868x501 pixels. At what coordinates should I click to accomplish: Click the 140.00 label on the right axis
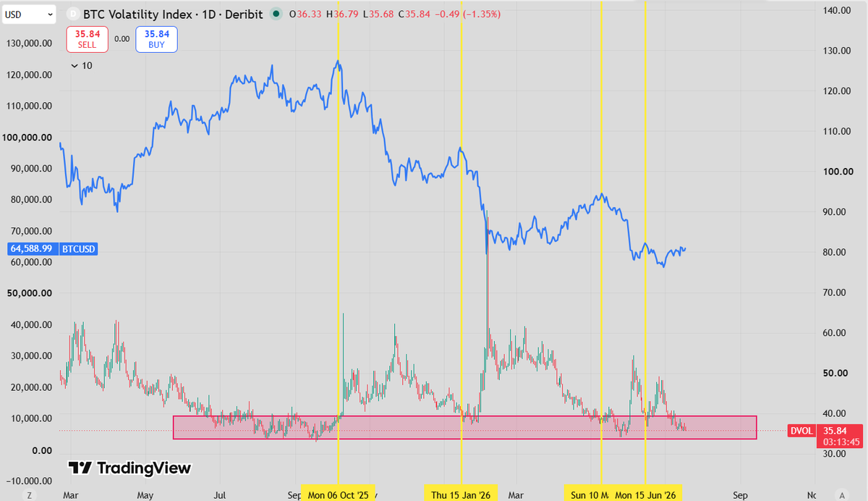[835, 10]
